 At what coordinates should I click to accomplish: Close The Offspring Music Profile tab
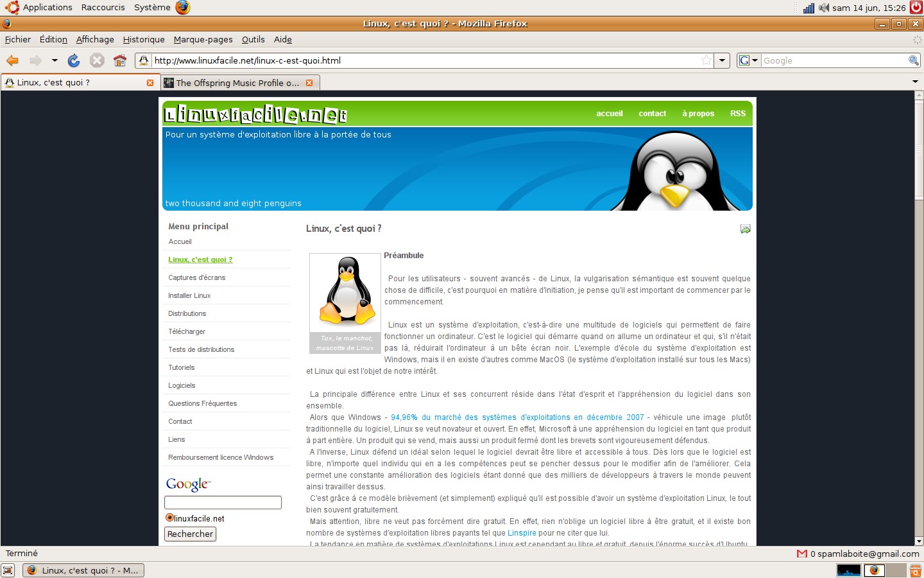309,83
